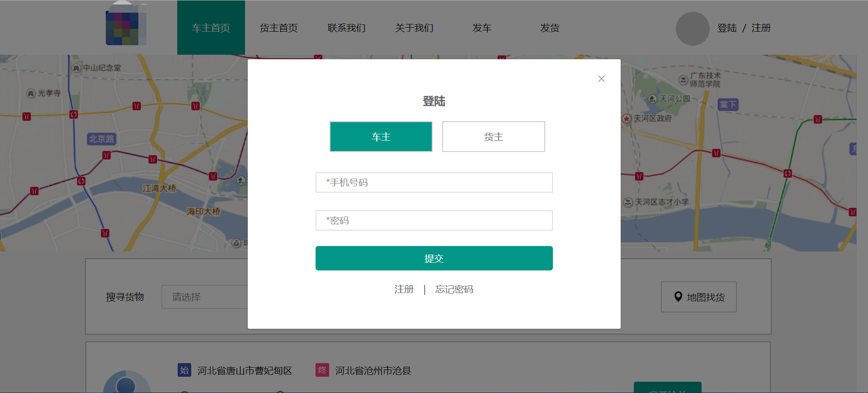Click the 北京路 label on the map
868x393 pixels.
coord(102,139)
